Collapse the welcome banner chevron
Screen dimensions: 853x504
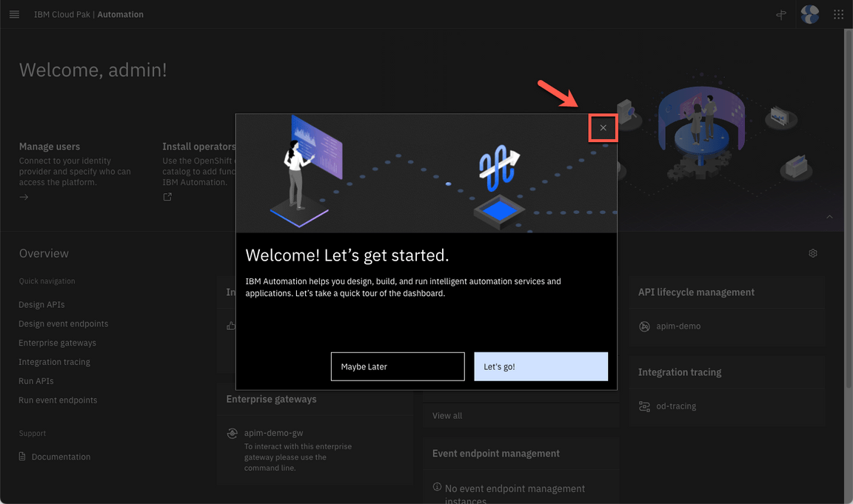pyautogui.click(x=829, y=217)
